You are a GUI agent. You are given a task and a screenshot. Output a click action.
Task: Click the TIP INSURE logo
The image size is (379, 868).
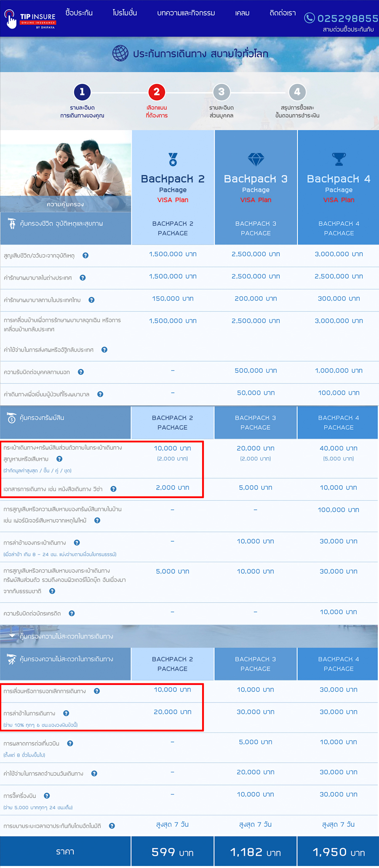[30, 19]
